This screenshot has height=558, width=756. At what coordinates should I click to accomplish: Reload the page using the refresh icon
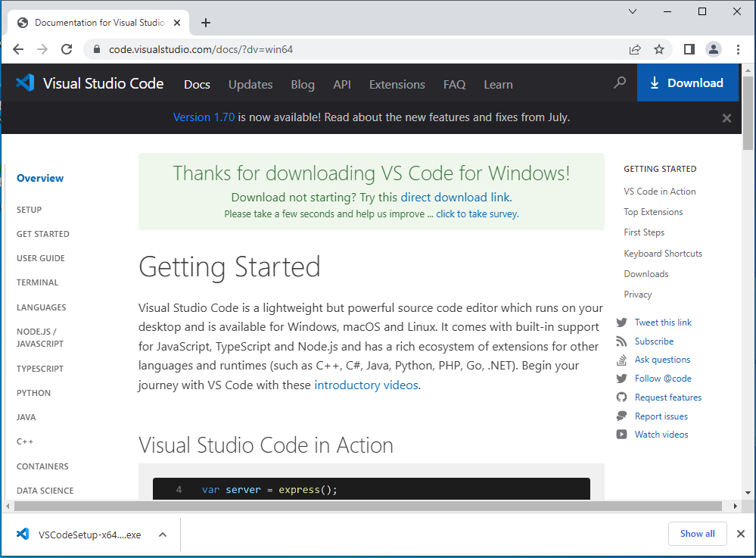click(67, 49)
